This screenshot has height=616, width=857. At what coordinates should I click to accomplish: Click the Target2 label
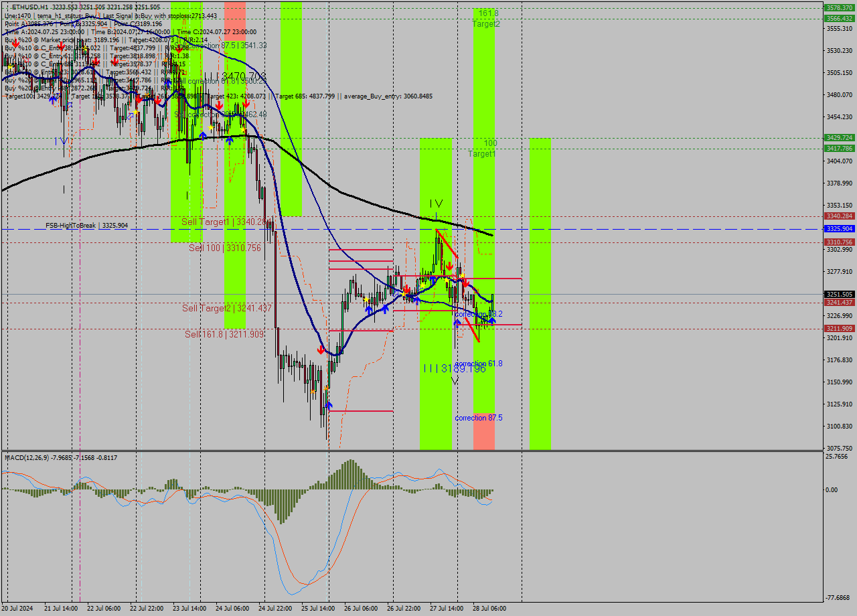point(486,24)
